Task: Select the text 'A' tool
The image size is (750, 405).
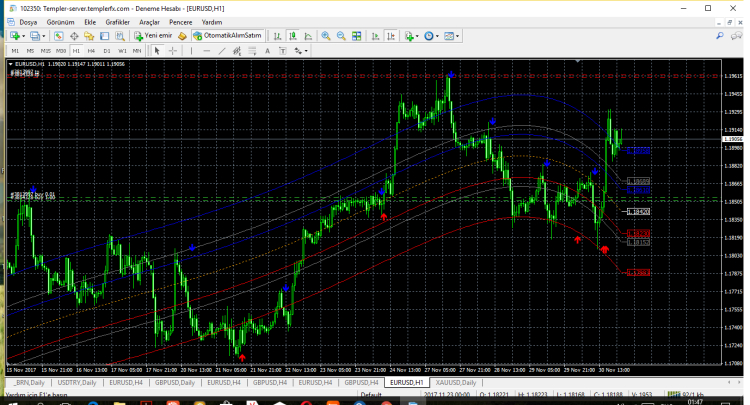Action: (267, 51)
